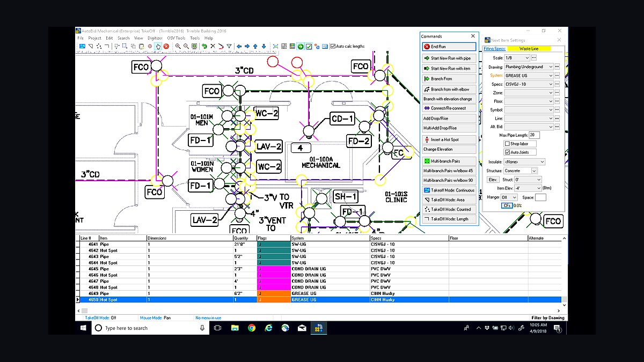The height and width of the screenshot is (362, 644).
Task: Click the red target toolbar icon
Action: pyautogui.click(x=150, y=46)
